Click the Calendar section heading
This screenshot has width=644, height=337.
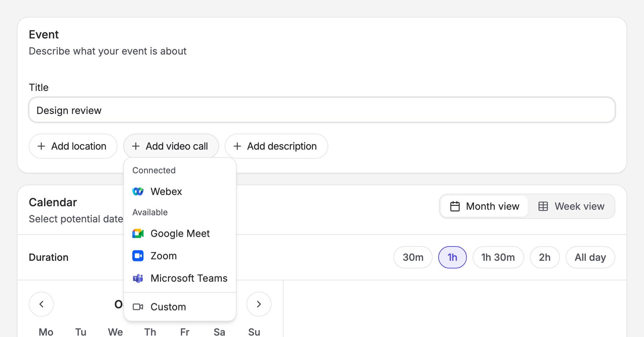pyautogui.click(x=53, y=202)
